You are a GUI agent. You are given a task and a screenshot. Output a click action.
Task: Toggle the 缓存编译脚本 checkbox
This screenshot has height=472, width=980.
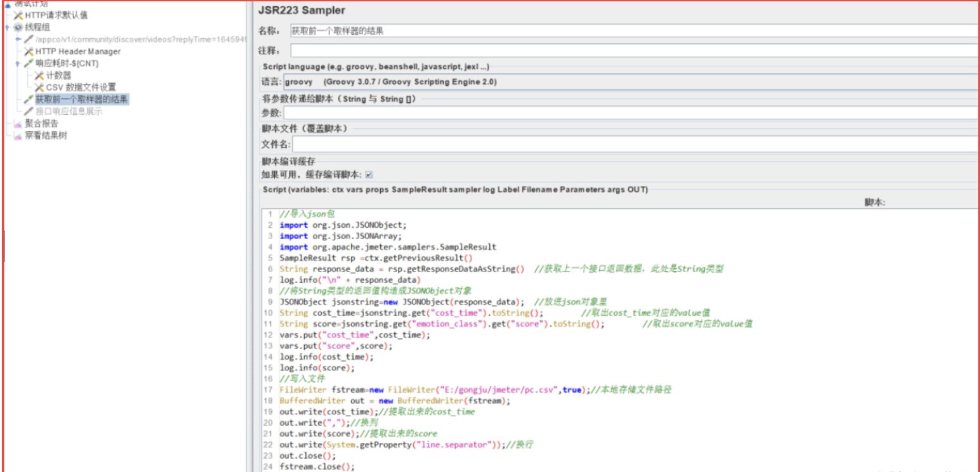click(x=369, y=174)
